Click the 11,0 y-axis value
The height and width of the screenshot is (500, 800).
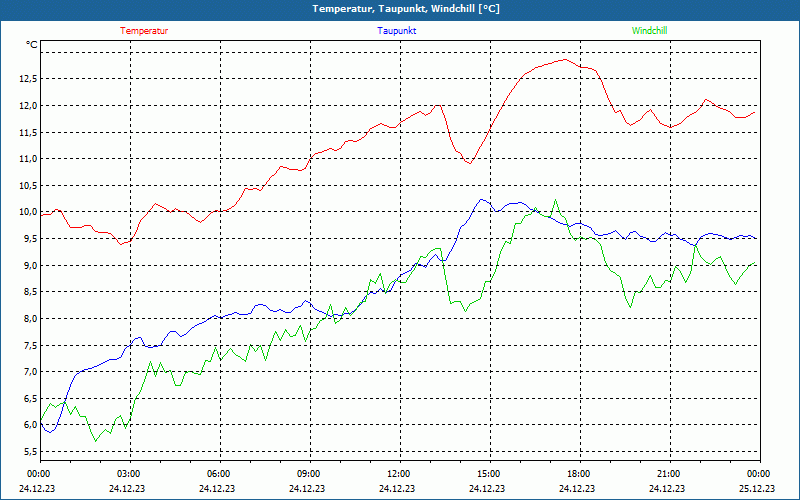click(28, 159)
